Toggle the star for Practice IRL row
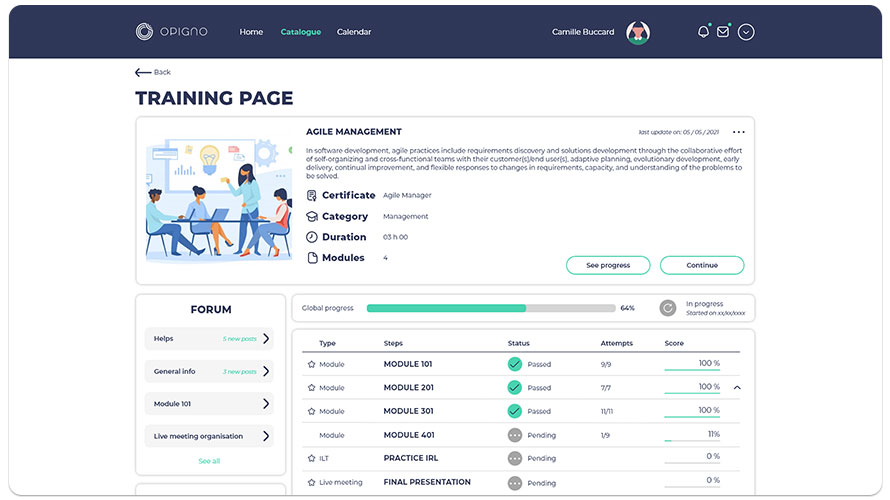 tap(311, 459)
